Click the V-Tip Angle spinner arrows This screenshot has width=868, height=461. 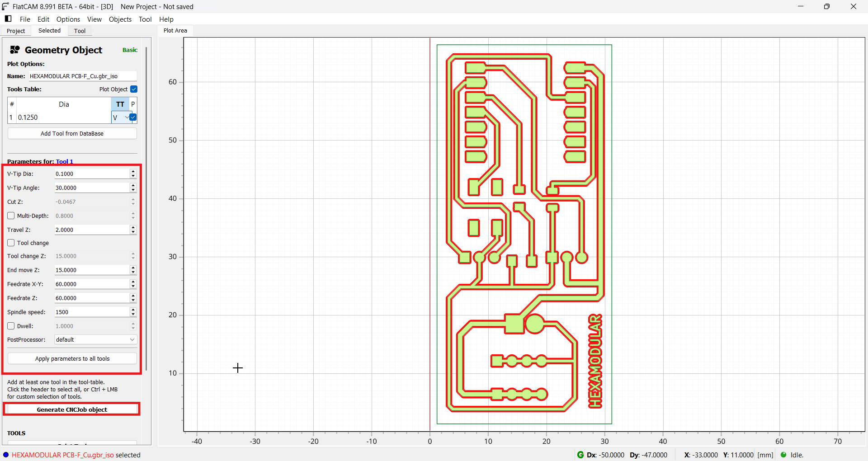click(133, 188)
